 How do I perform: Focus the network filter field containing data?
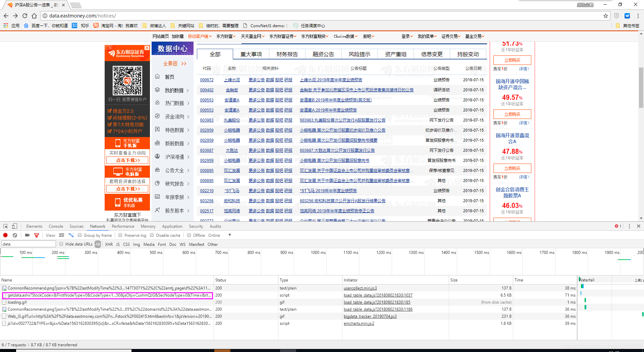(29, 244)
